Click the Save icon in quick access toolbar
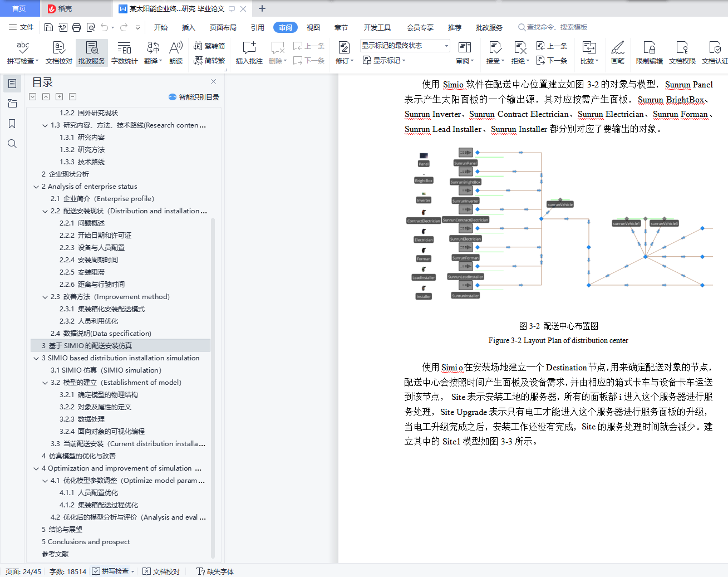Image resolution: width=728 pixels, height=577 pixels. pyautogui.click(x=48, y=27)
